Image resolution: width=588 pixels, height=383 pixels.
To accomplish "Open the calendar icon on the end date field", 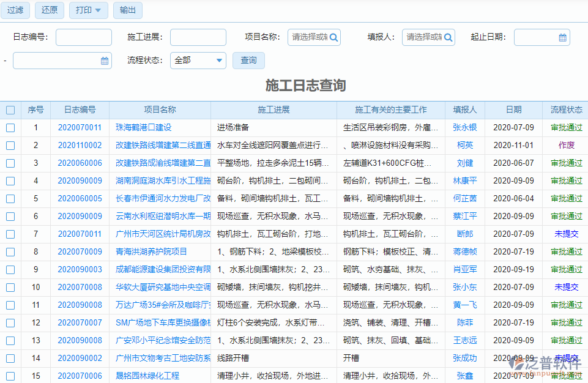I will [x=104, y=60].
